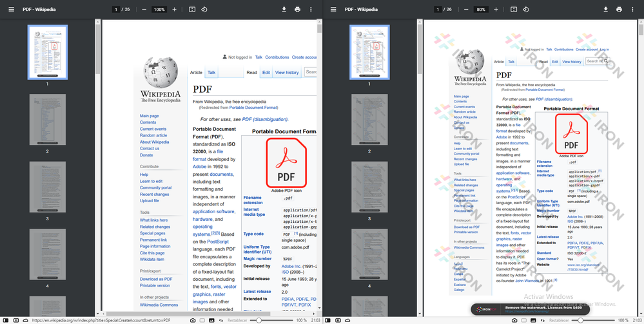Adjust the zoom slider in left status bar
The height and width of the screenshot is (324, 644).
click(x=258, y=320)
